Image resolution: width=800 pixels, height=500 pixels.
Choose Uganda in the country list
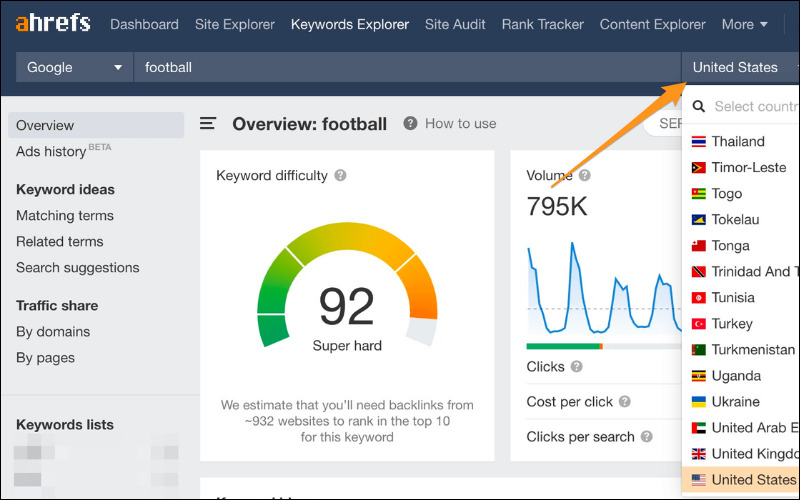(741, 376)
